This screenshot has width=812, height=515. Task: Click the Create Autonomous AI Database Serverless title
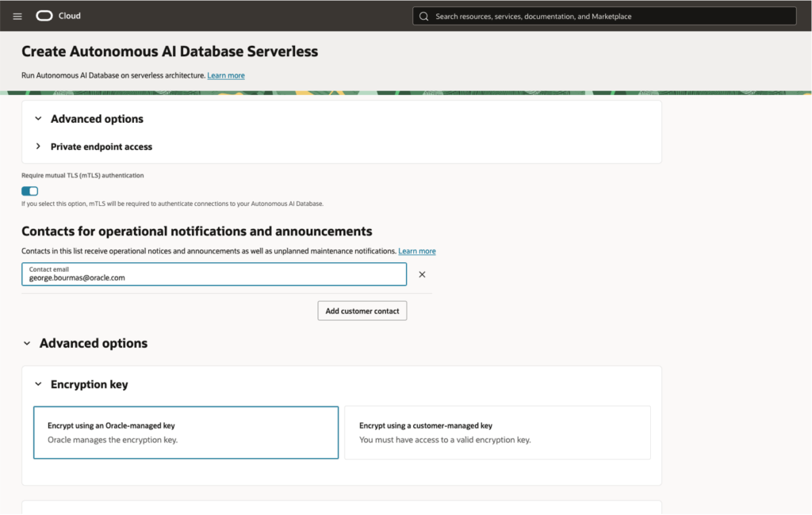click(170, 51)
